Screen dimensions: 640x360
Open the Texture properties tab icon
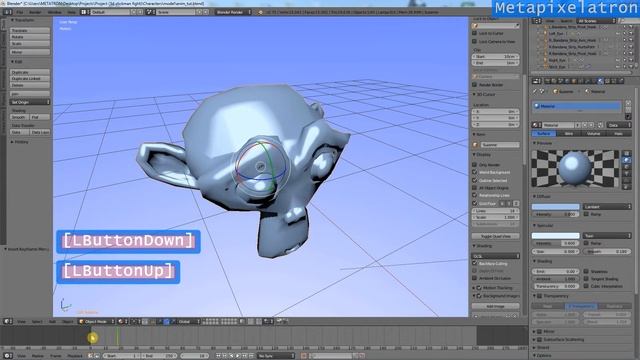607,81
